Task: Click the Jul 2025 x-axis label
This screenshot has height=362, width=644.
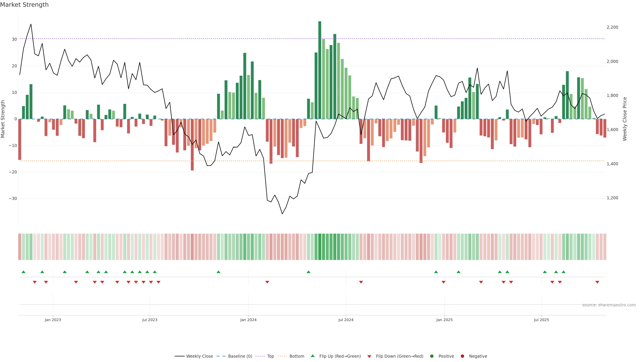Action: tap(541, 320)
